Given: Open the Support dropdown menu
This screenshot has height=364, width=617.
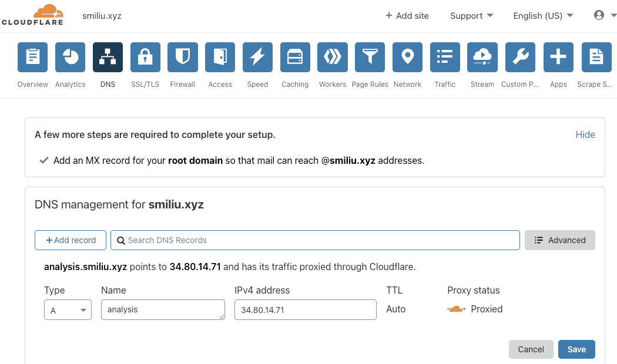Looking at the screenshot, I should point(471,16).
